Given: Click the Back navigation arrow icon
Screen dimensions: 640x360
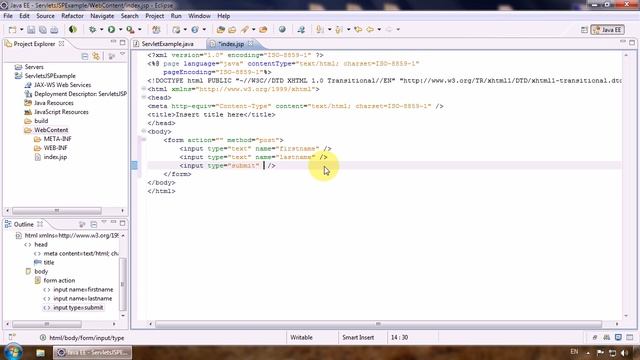Looking at the screenshot, I should coord(370,29).
